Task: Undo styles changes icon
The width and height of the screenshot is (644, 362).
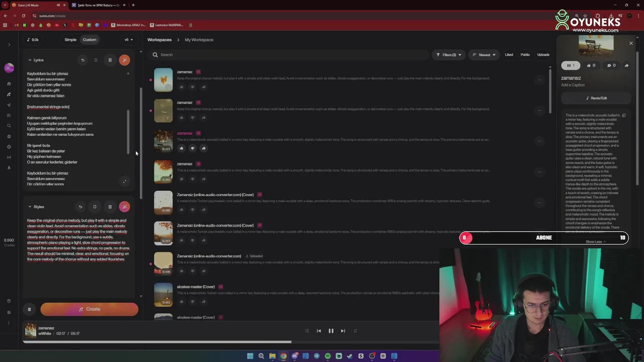Action: click(x=80, y=207)
